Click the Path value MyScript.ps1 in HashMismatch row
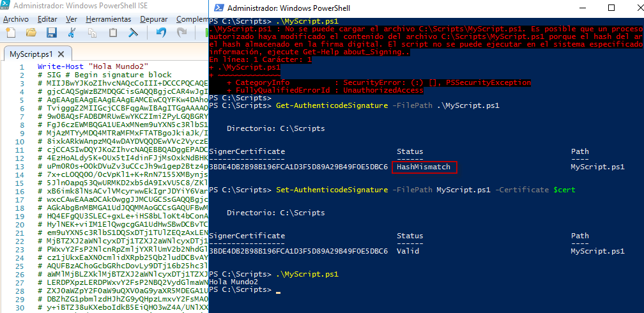This screenshot has width=644, height=313. click(x=597, y=167)
